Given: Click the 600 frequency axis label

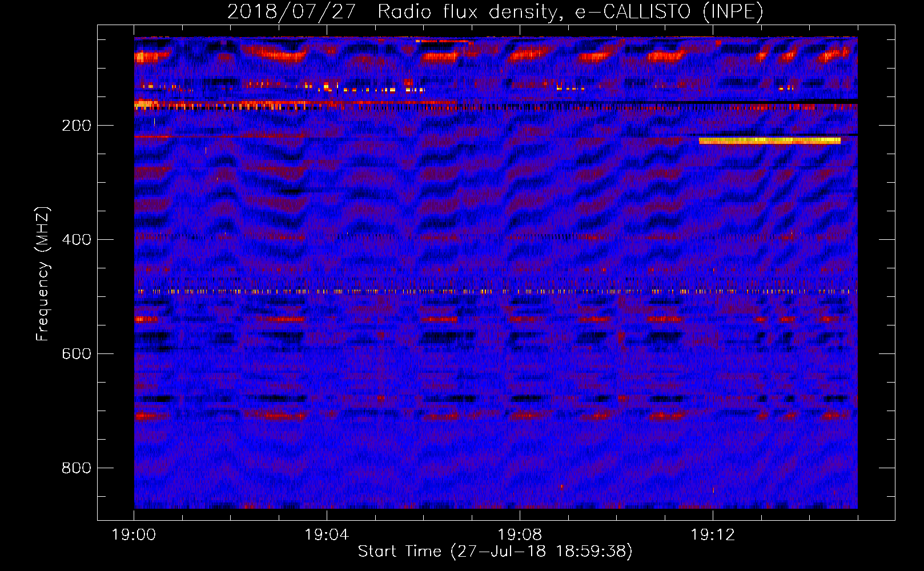Looking at the screenshot, I should tap(77, 353).
